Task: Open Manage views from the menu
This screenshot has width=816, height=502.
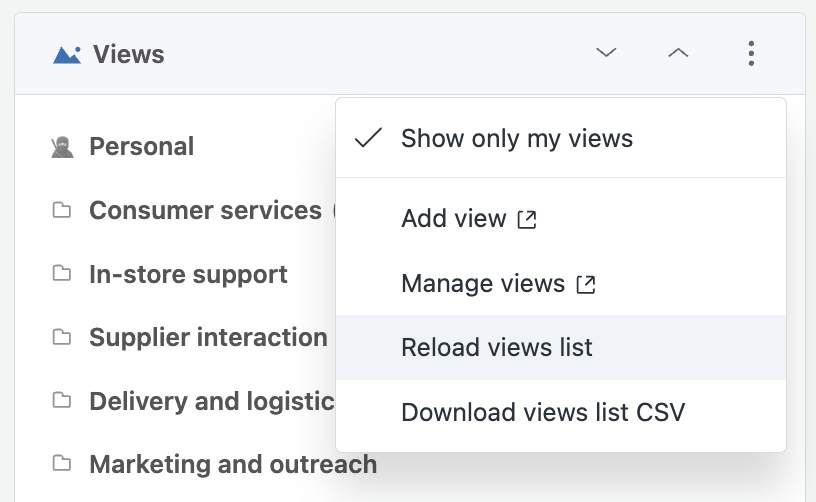Action: [x=561, y=284]
